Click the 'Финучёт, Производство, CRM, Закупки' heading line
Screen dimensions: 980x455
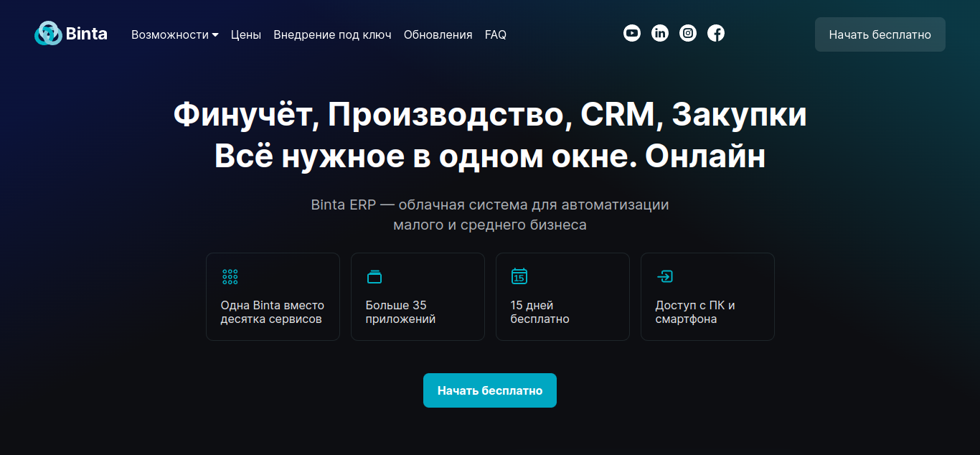[490, 115]
